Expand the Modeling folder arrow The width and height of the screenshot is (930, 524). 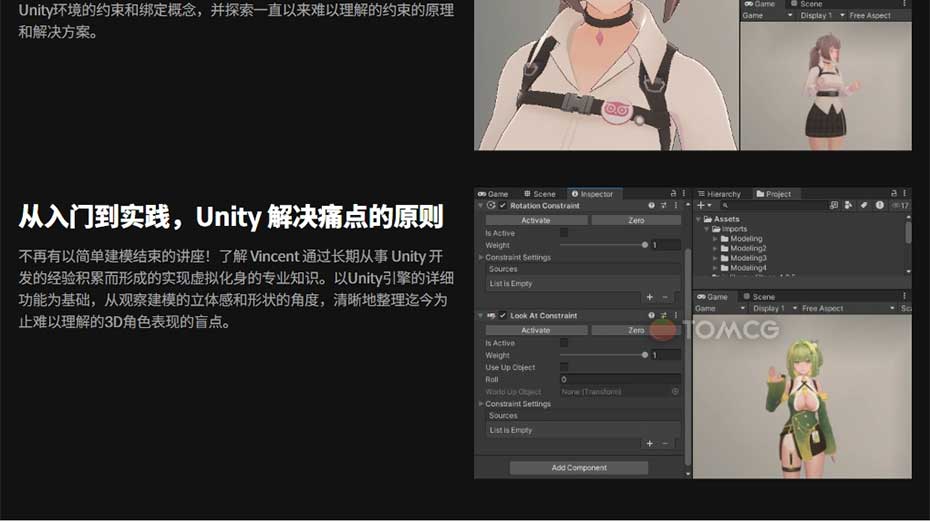click(715, 239)
